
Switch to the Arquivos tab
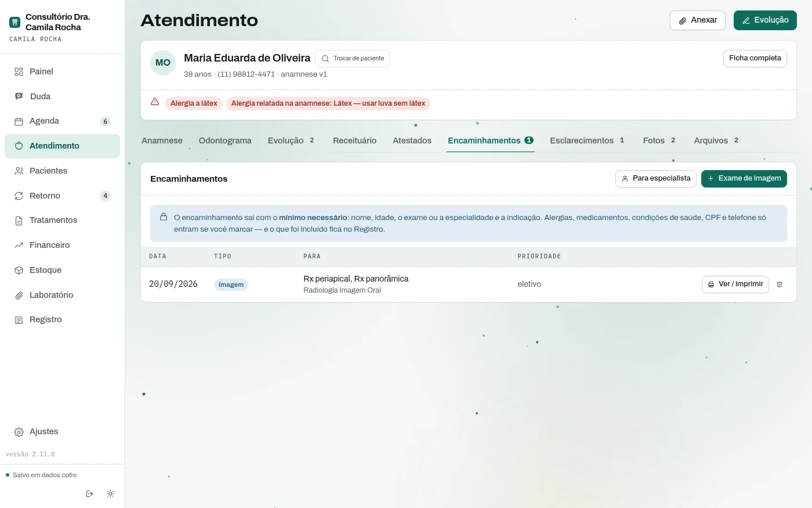pos(717,140)
